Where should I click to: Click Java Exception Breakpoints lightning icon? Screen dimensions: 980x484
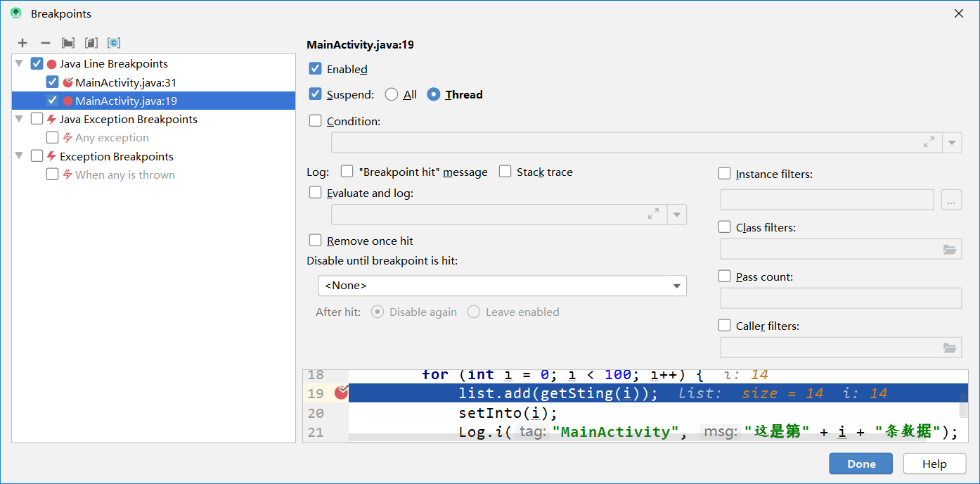(x=51, y=120)
